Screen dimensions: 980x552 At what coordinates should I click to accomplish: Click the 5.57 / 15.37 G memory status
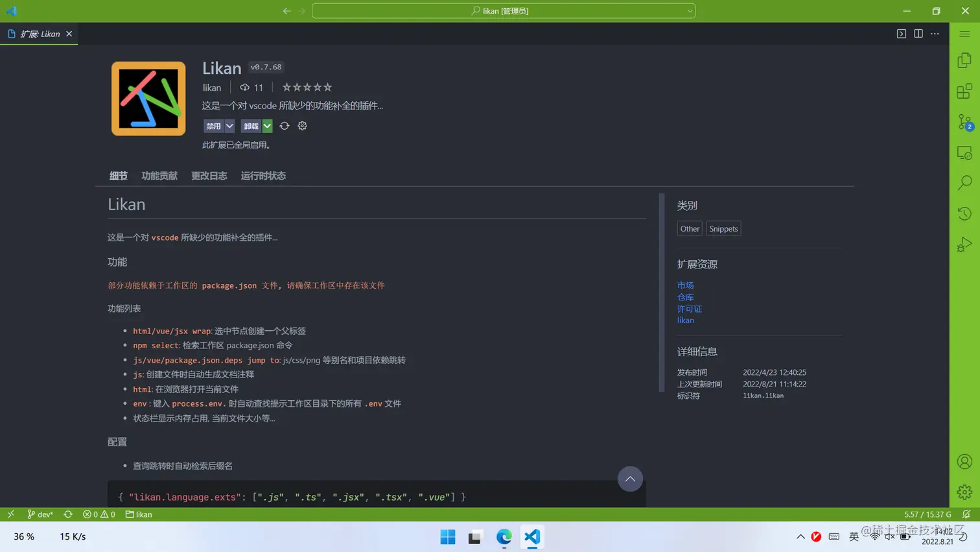(927, 514)
